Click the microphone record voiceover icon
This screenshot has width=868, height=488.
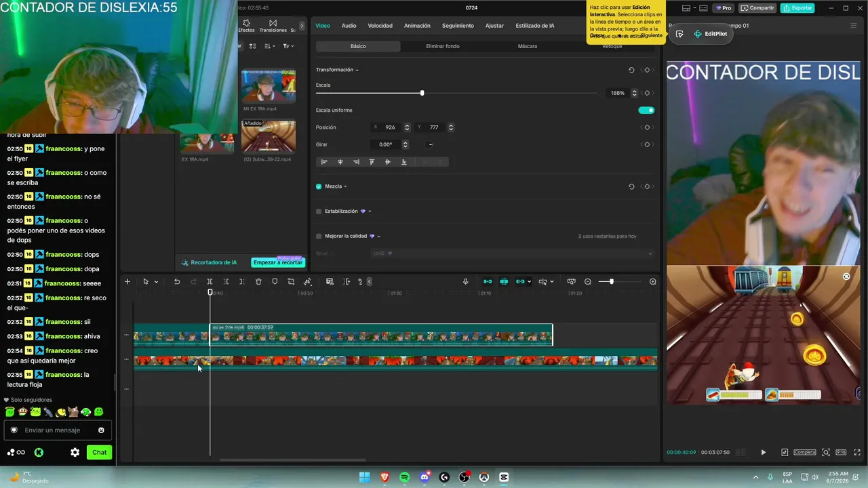click(x=465, y=282)
